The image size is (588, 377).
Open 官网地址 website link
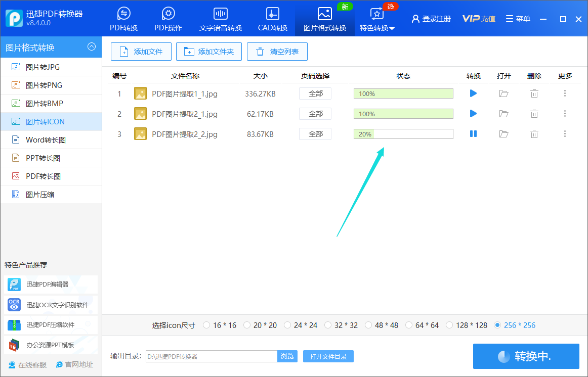74,365
